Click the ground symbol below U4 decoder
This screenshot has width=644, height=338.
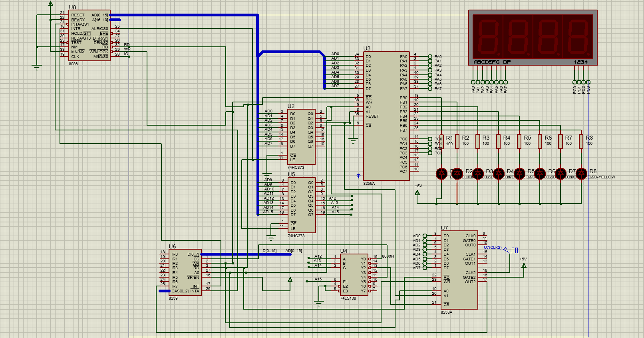point(318,304)
